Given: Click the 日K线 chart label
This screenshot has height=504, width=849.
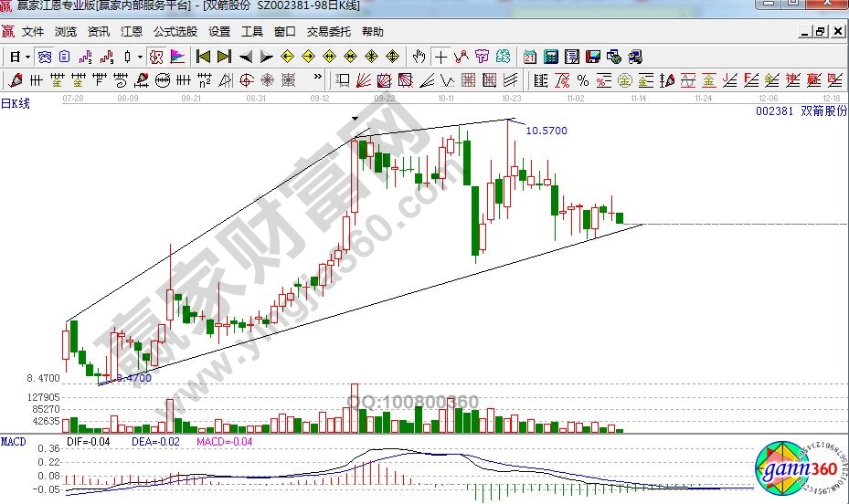Looking at the screenshot, I should coord(16,103).
